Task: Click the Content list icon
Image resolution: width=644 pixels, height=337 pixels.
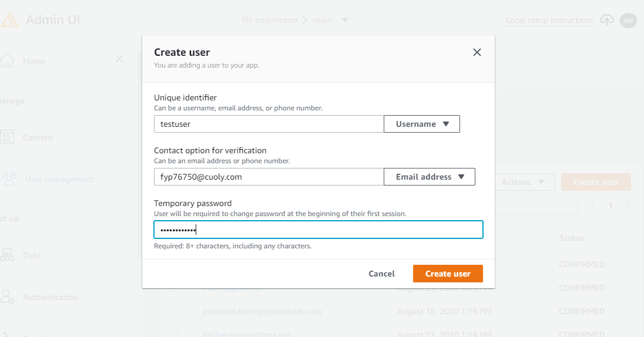Action: point(8,137)
